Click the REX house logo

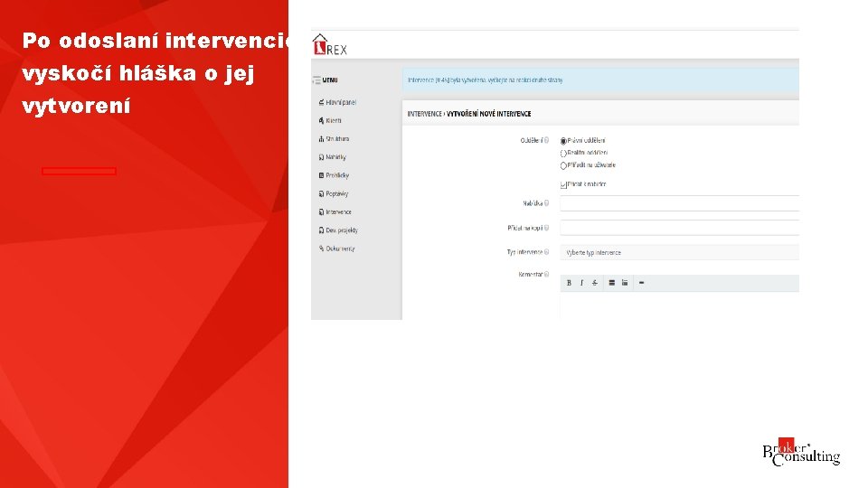coord(330,44)
